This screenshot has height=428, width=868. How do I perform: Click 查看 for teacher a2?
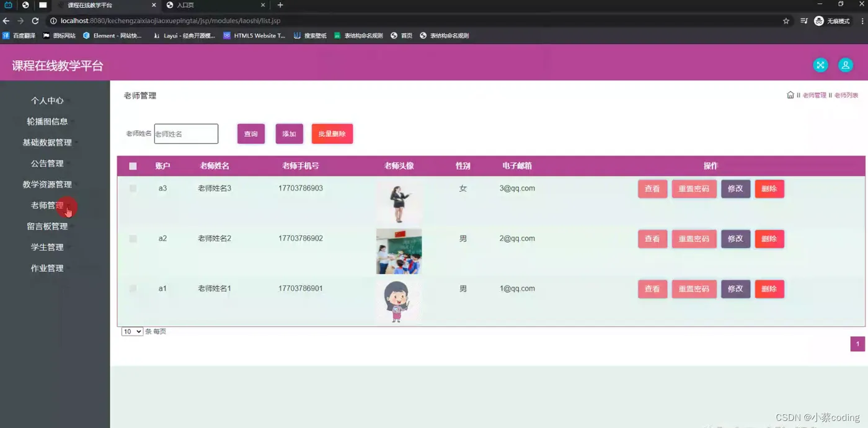tap(652, 239)
